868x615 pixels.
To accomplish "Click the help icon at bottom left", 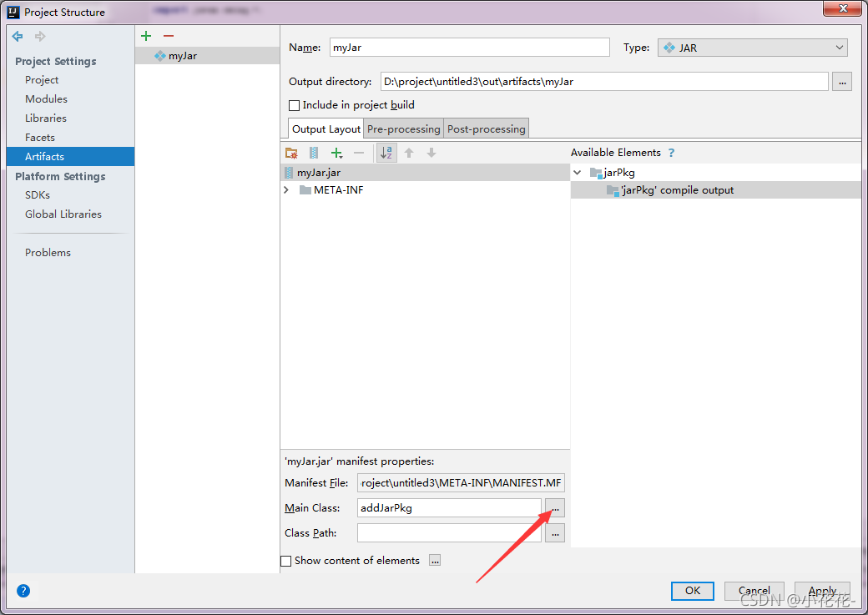I will [x=23, y=591].
